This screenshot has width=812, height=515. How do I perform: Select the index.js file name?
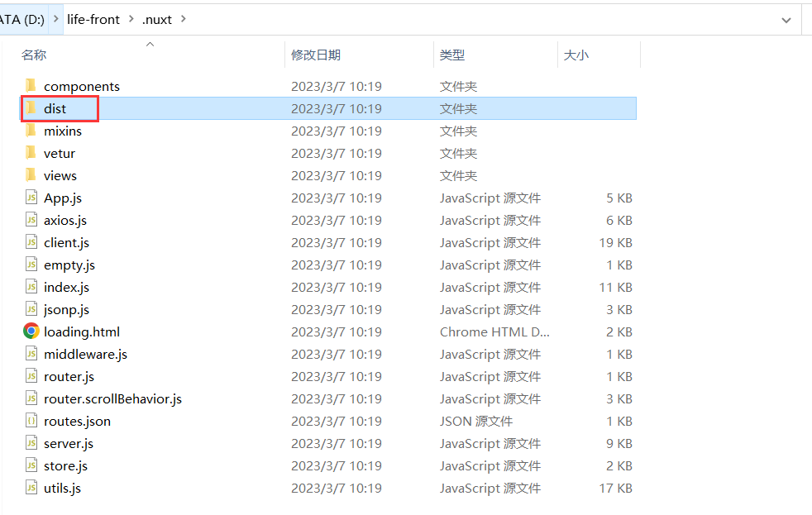click(66, 288)
